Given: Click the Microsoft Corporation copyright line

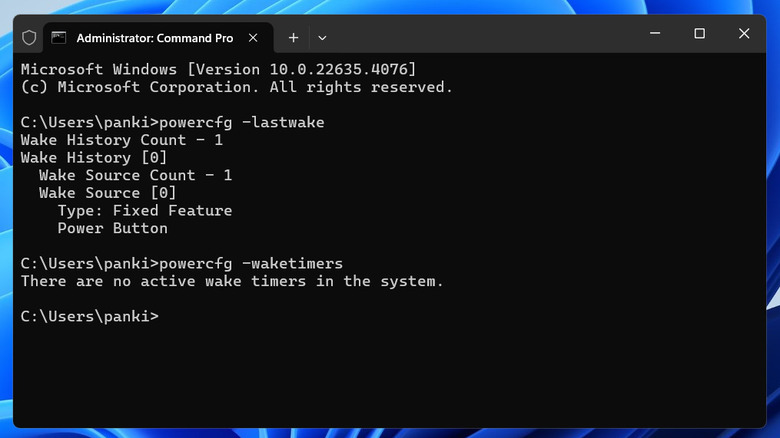Looking at the screenshot, I should pyautogui.click(x=237, y=87).
